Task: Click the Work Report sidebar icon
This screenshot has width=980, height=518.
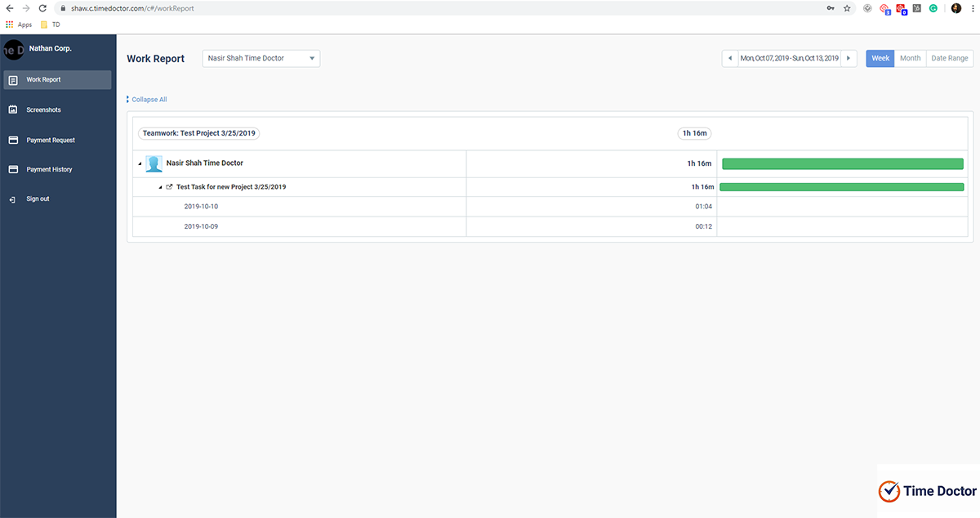Action: pos(13,80)
